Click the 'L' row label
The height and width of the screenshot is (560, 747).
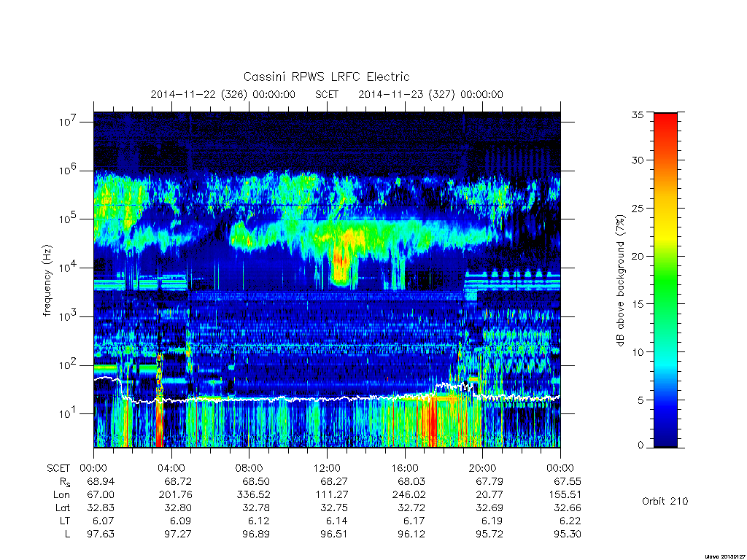(67, 534)
